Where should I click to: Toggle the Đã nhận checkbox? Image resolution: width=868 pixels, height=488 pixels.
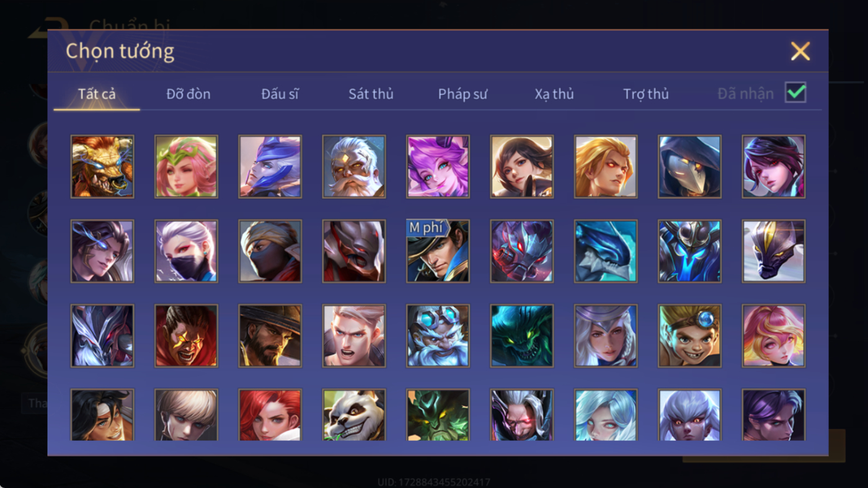pos(795,93)
